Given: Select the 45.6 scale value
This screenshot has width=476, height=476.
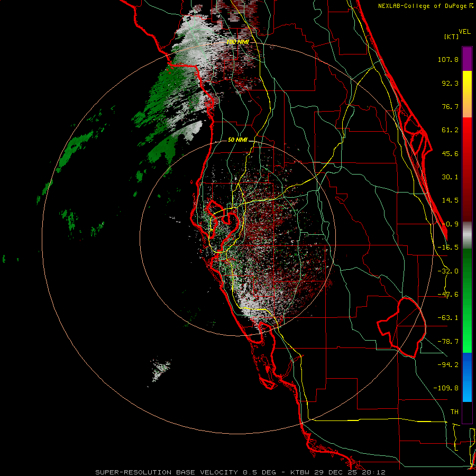Looking at the screenshot, I should coord(450,153).
